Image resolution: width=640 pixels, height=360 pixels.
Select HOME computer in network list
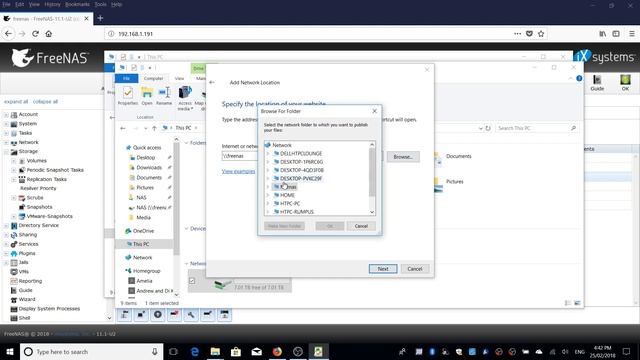[287, 195]
